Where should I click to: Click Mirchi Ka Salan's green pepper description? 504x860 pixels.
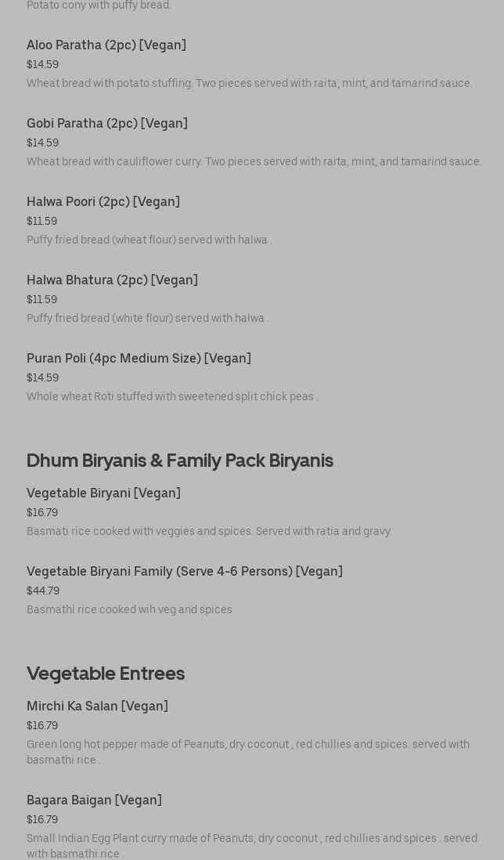click(x=248, y=753)
